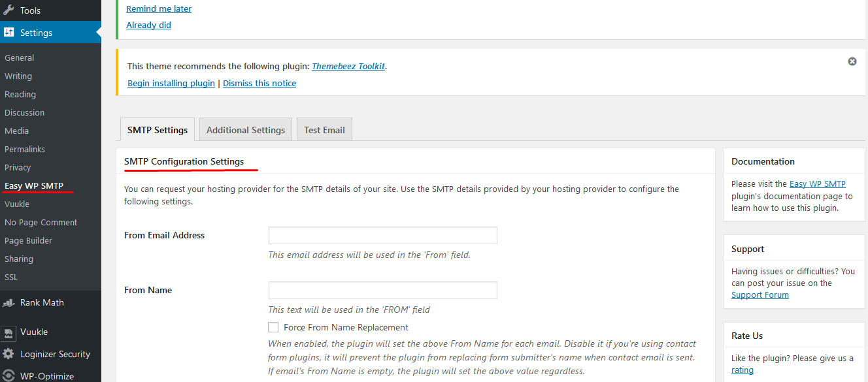Enable Force From Name Replacement checkbox
Viewport: 868px width, 382px height.
coord(273,327)
